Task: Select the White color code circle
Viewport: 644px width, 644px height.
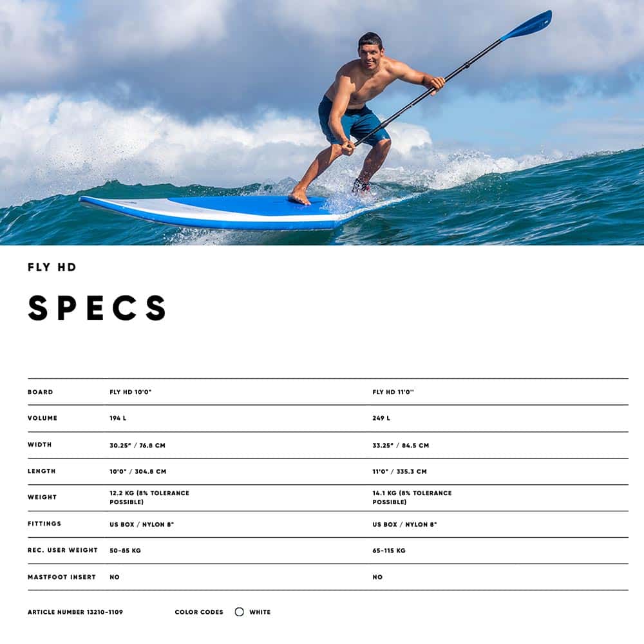Action: pos(240,612)
